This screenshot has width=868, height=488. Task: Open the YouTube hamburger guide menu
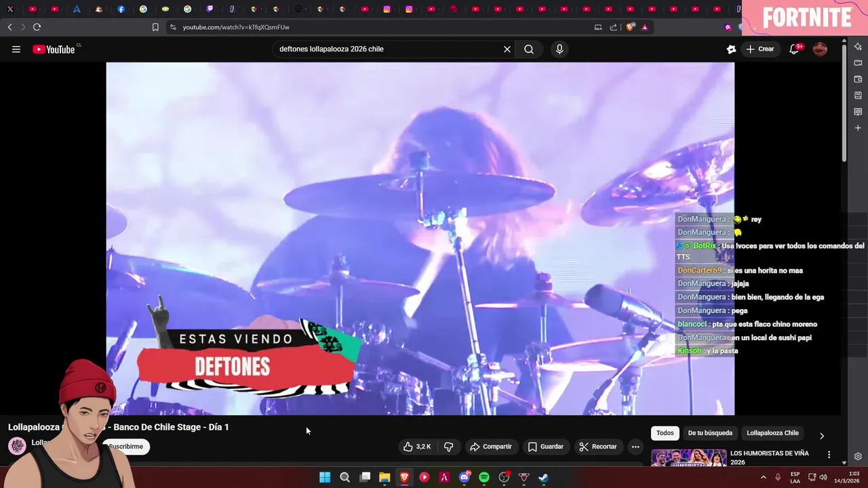(x=16, y=49)
